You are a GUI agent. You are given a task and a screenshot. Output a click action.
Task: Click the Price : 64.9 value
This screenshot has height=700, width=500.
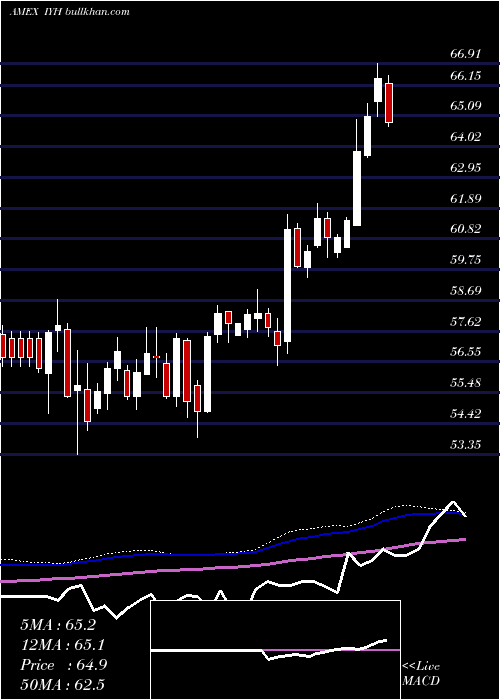point(63,665)
